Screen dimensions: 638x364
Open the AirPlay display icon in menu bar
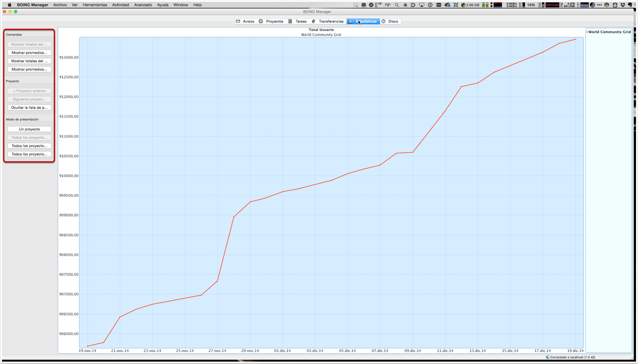pyautogui.click(x=421, y=5)
